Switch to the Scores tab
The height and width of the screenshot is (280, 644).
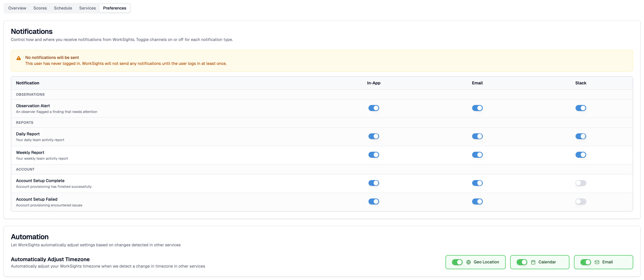click(40, 8)
